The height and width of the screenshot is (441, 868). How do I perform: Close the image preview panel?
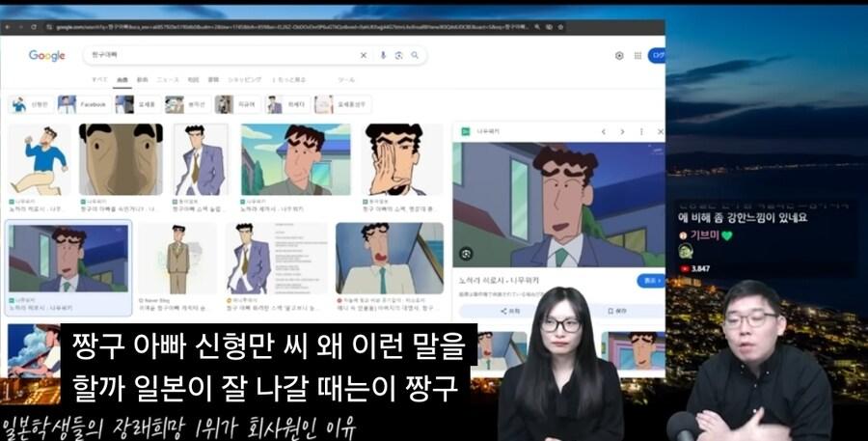pyautogui.click(x=660, y=132)
